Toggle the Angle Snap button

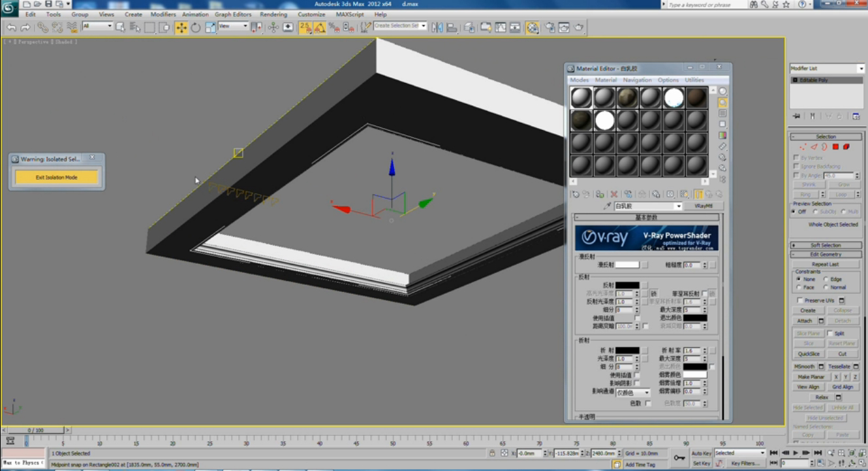coord(320,27)
